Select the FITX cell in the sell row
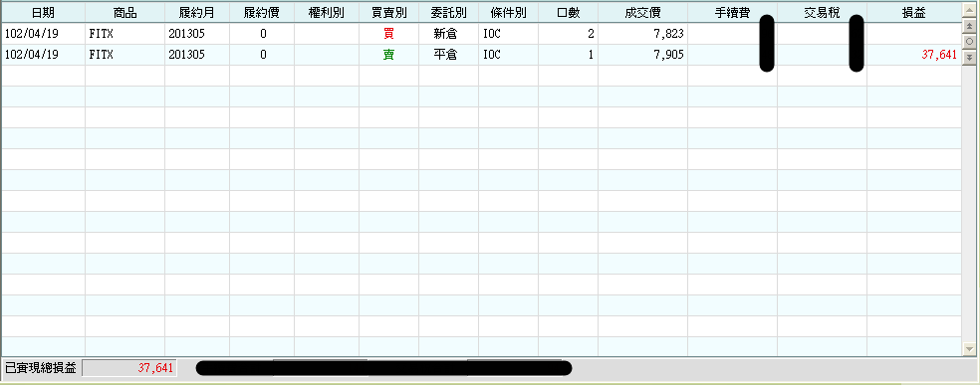 coord(125,55)
